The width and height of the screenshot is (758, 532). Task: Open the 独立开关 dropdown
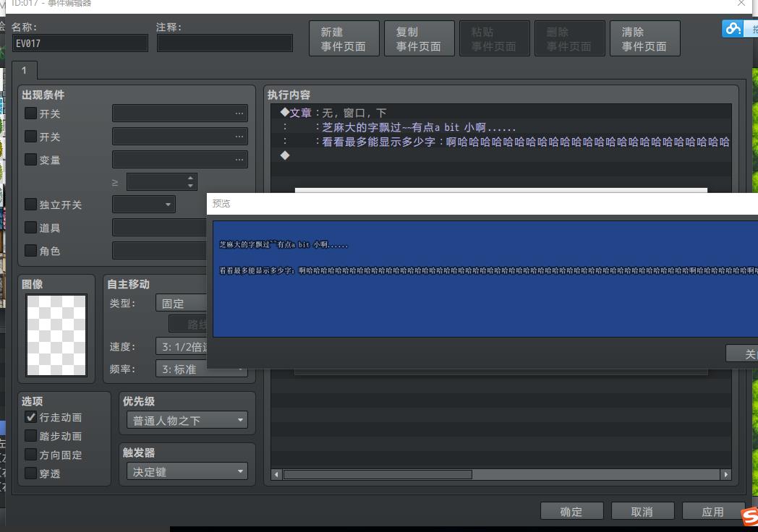click(x=144, y=205)
